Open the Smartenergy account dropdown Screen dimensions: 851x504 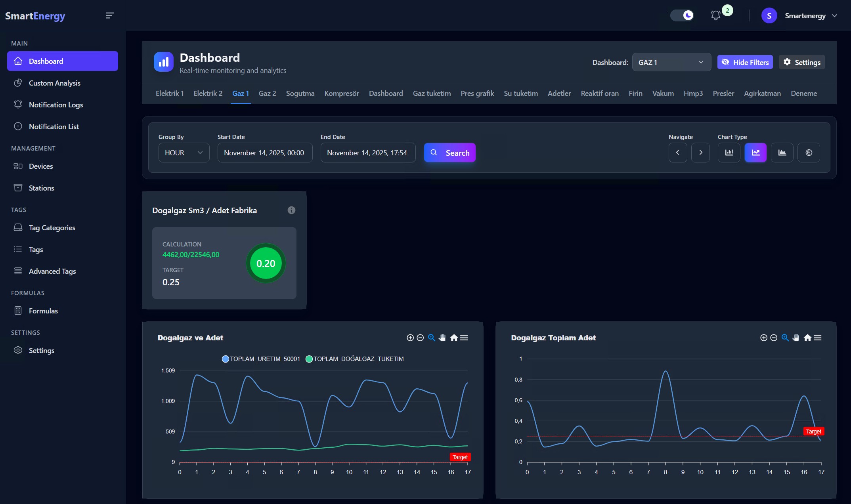(x=805, y=15)
